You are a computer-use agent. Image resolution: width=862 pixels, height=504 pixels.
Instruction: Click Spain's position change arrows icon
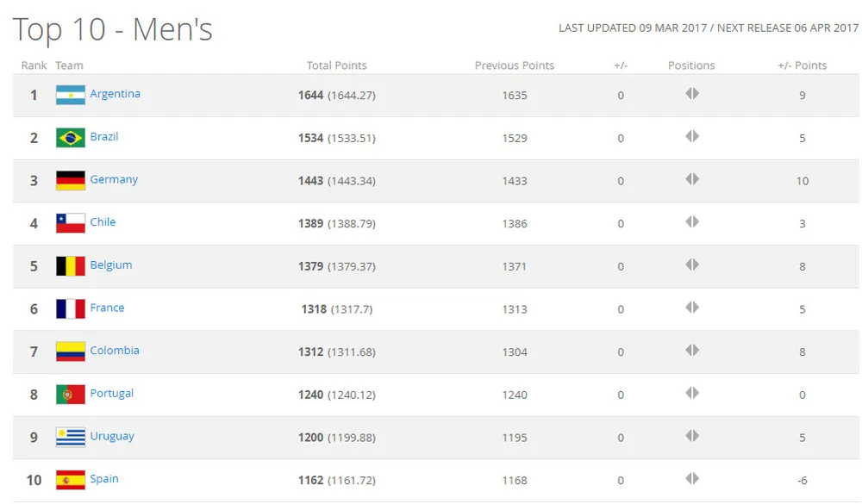point(692,479)
